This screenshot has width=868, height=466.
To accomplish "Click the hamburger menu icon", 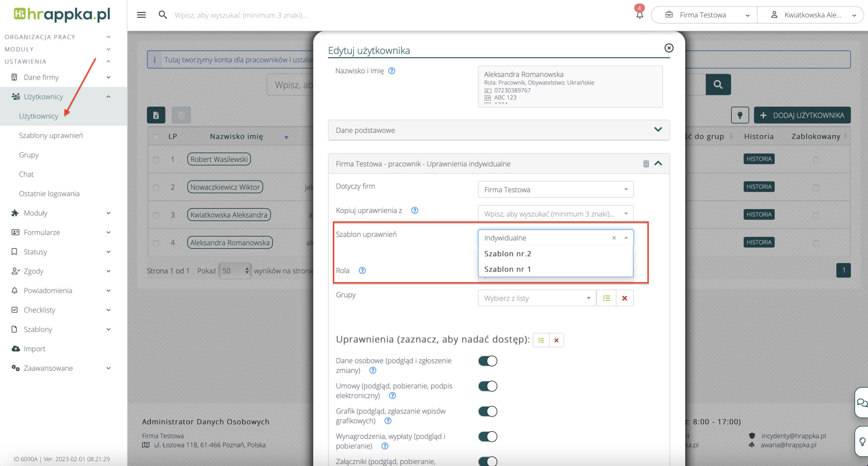I will (141, 15).
